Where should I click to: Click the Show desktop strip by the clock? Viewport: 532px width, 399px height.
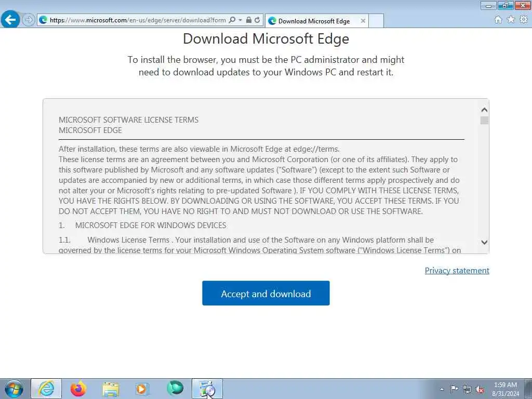528,389
